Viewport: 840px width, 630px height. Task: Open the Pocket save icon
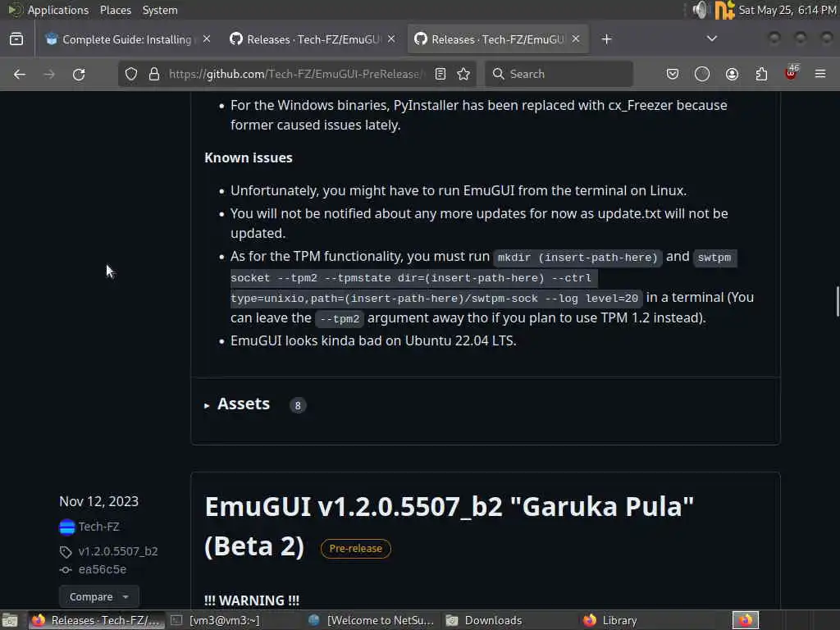tap(673, 74)
